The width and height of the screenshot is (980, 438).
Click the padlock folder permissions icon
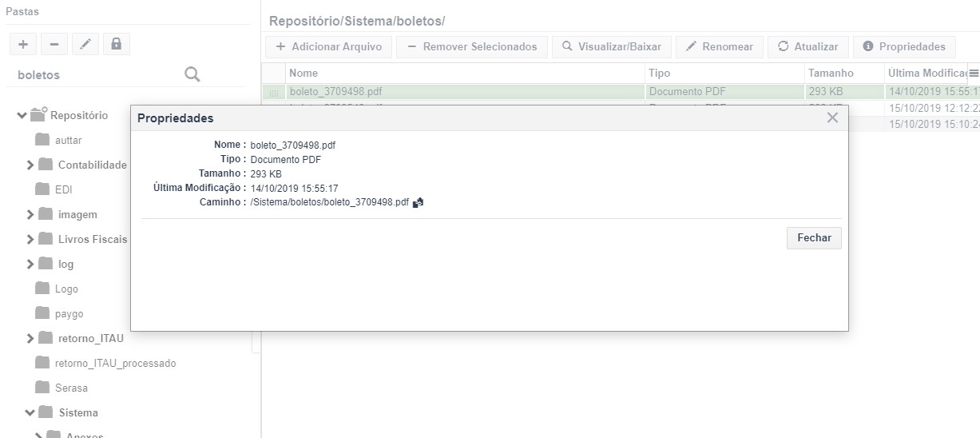[x=117, y=44]
